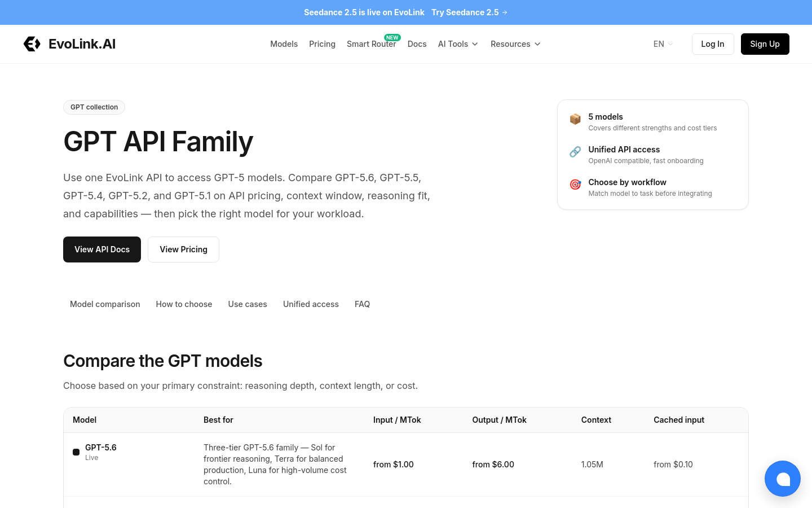
Task: Click the link icon beside Unified API access
Action: click(x=575, y=152)
